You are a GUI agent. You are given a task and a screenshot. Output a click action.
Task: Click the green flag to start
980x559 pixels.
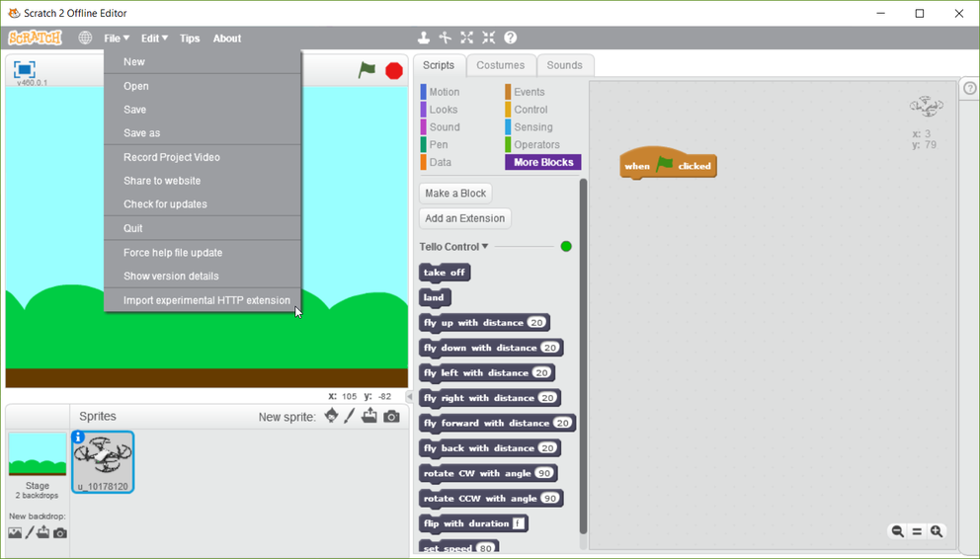click(367, 70)
